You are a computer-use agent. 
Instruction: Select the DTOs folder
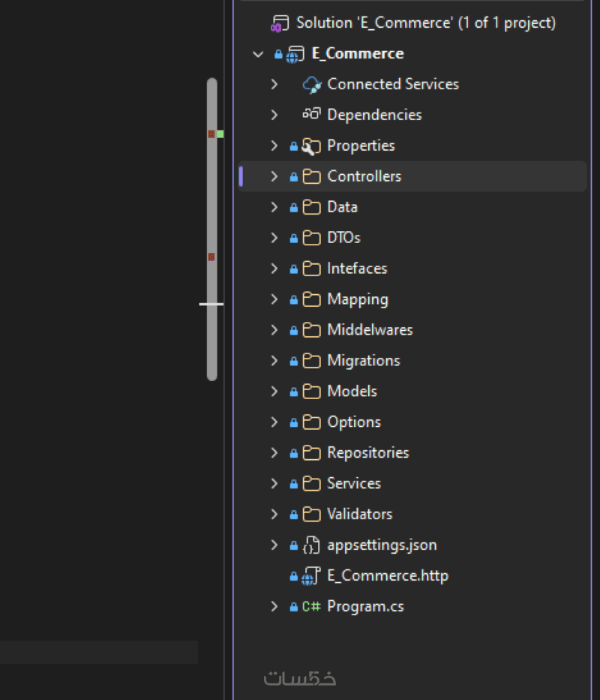412,238
